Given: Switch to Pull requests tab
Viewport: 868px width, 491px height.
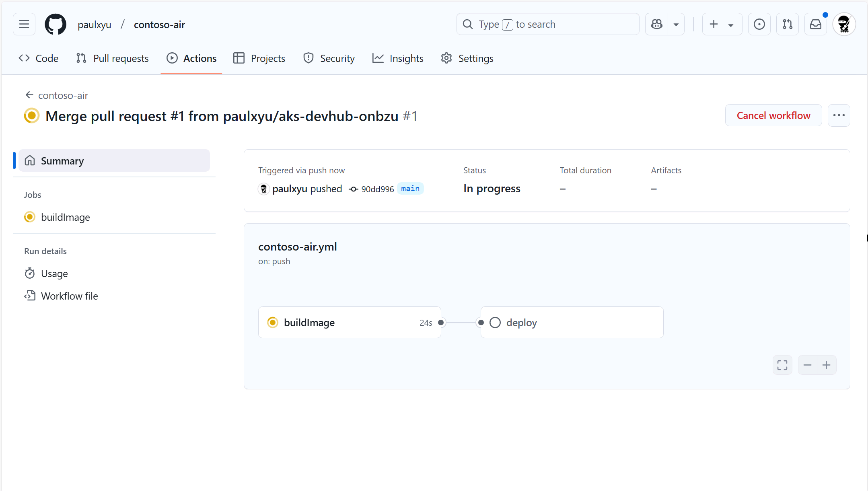Looking at the screenshot, I should 113,58.
